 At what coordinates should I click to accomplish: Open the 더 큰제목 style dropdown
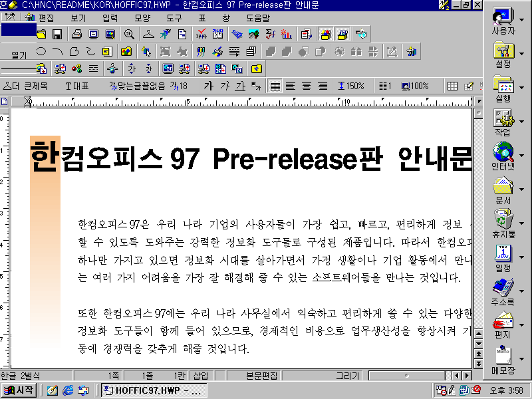pos(25,86)
